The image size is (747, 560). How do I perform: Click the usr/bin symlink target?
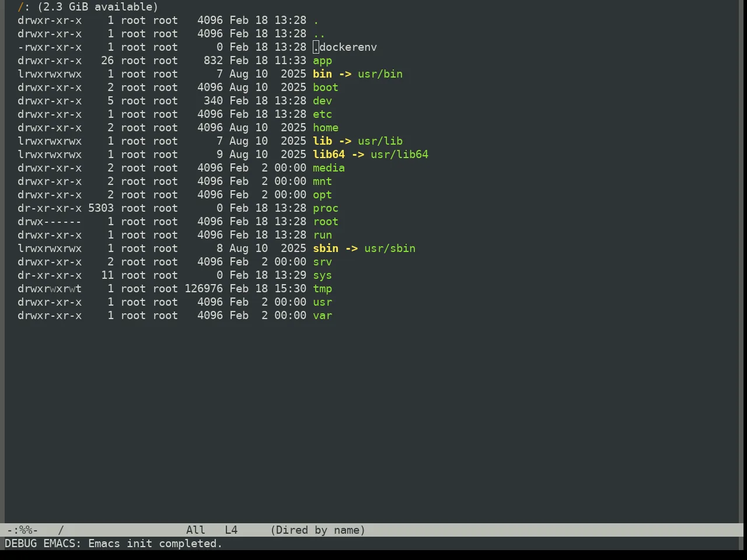click(x=380, y=74)
